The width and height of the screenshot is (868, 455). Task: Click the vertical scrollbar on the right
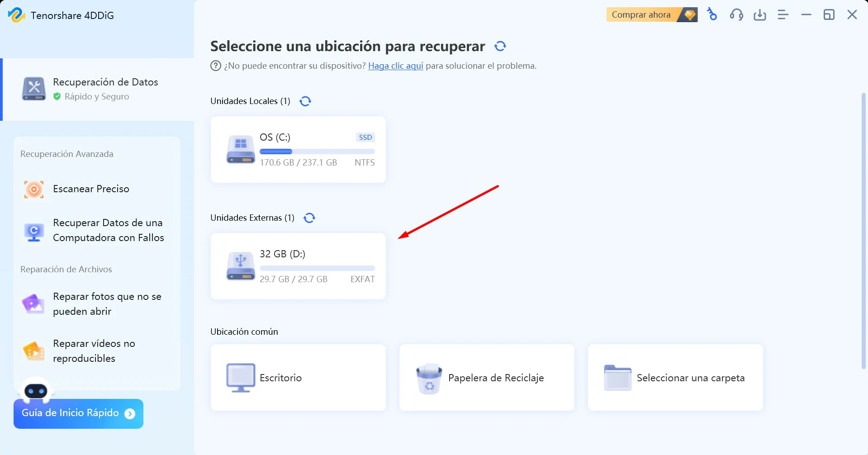click(x=863, y=231)
